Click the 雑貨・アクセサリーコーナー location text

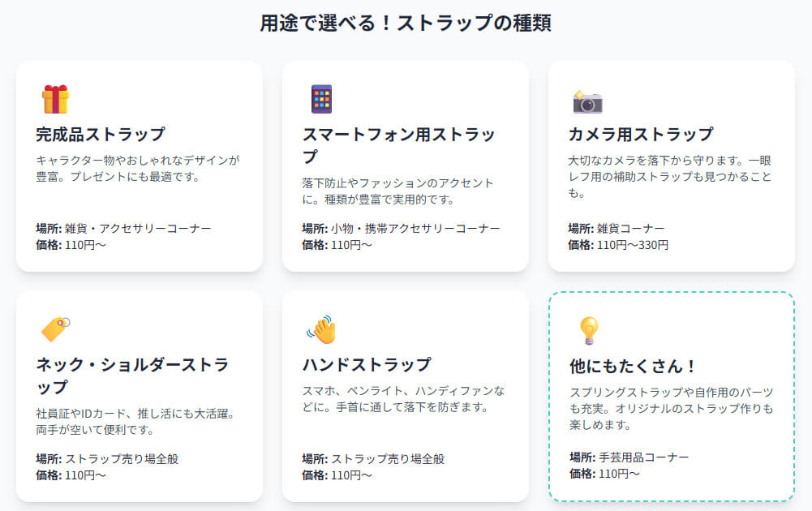[138, 228]
